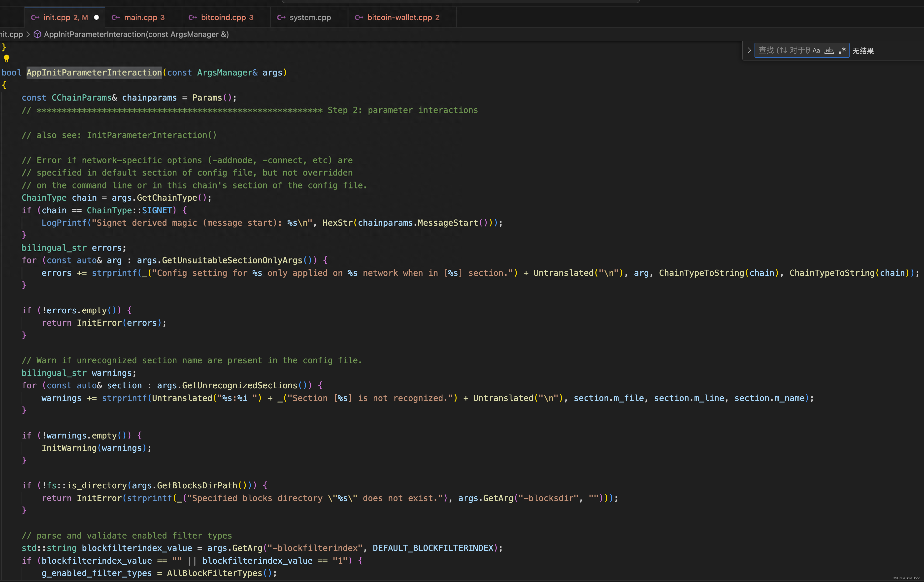Click the init.cpp breadcrumb file link

(11, 35)
